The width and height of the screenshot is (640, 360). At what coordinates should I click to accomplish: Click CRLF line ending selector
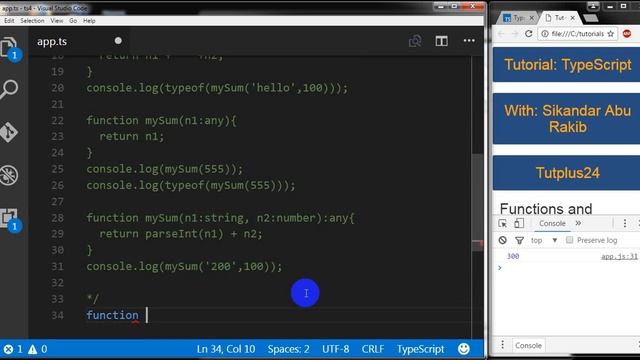click(x=372, y=349)
